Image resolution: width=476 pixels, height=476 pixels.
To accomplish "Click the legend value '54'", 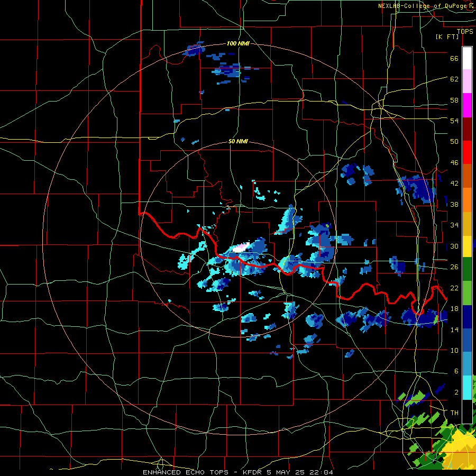I will point(454,121).
